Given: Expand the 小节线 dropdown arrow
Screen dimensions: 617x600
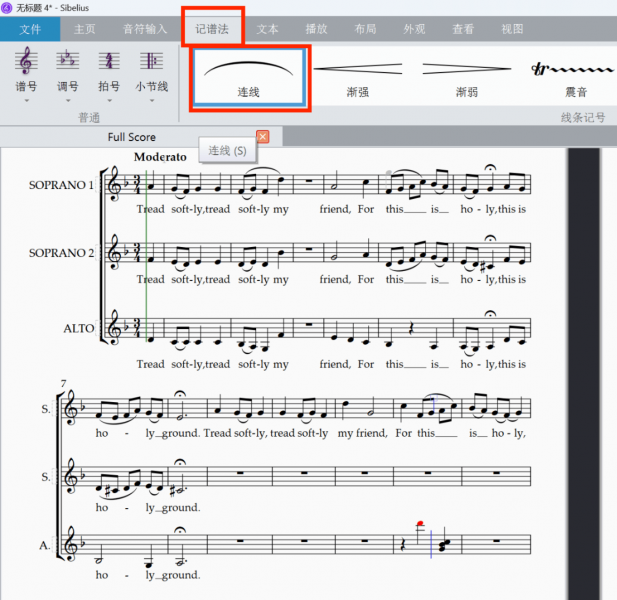Looking at the screenshot, I should [x=152, y=101].
